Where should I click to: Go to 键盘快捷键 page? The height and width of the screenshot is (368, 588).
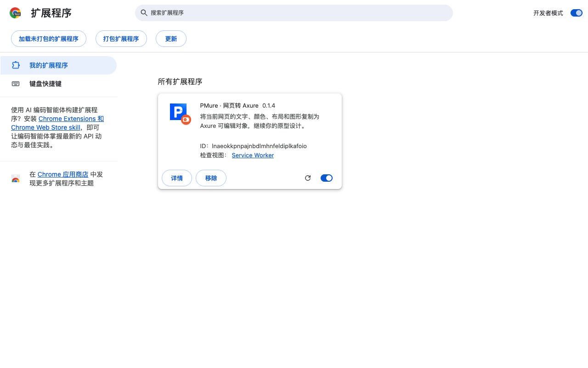coord(58,84)
